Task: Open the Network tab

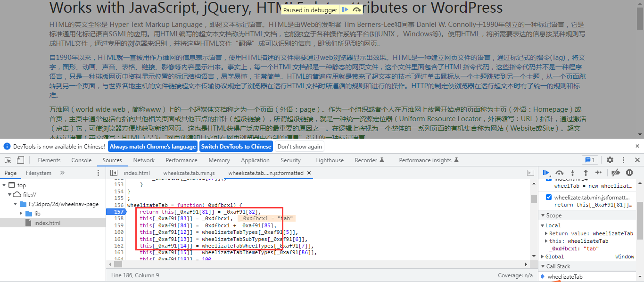Action: pyautogui.click(x=144, y=160)
